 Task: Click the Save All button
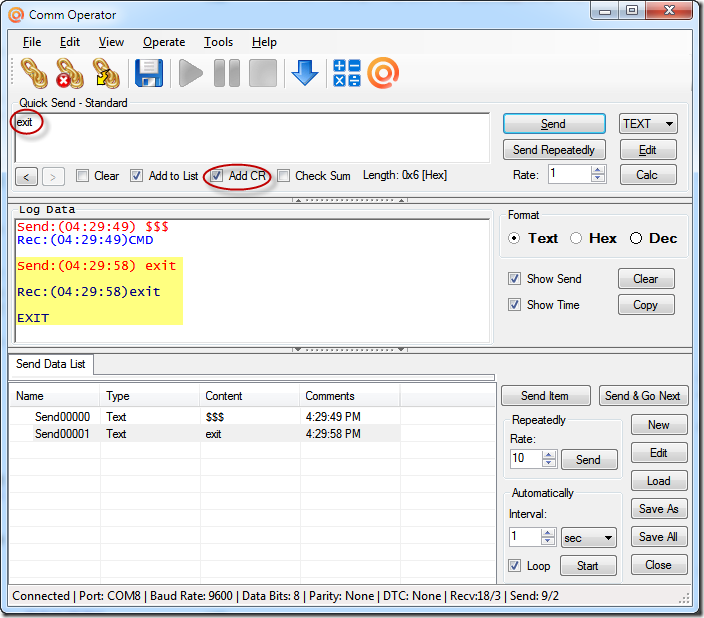pos(659,537)
